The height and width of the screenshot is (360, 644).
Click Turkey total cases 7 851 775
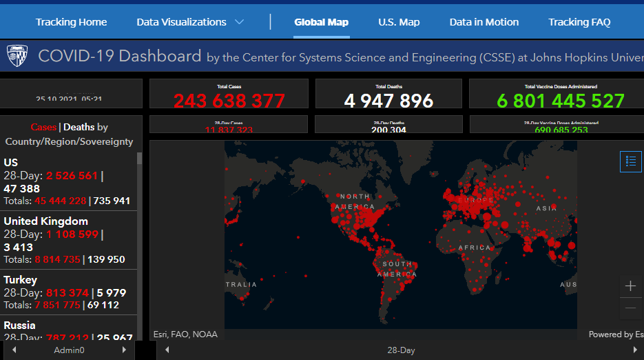[x=57, y=305]
